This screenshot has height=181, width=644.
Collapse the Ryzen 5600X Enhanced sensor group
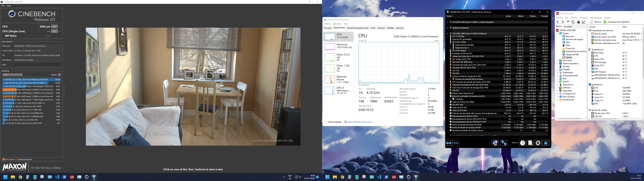[447, 34]
